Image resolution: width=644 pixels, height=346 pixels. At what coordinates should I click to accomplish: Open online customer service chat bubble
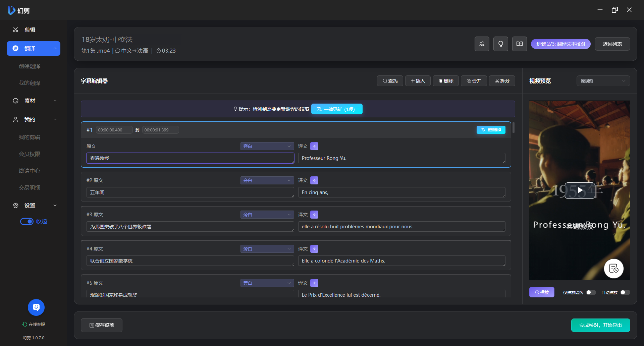(36, 307)
